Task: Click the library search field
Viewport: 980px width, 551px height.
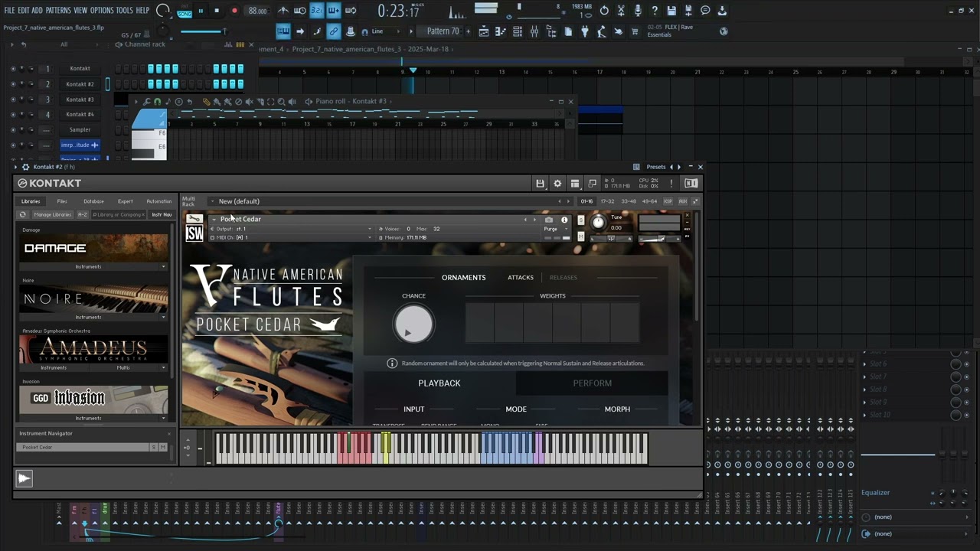Action: click(x=118, y=215)
